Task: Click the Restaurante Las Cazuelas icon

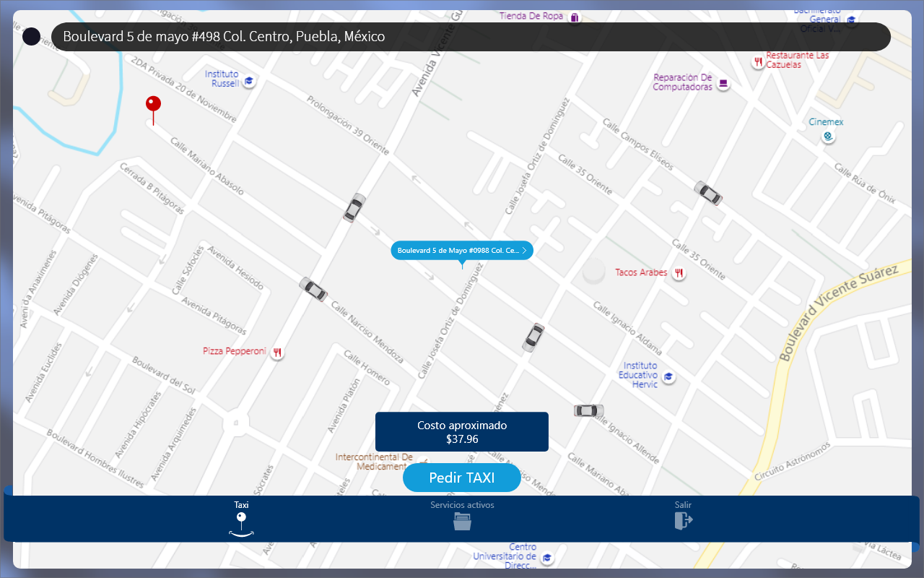Action: point(758,62)
